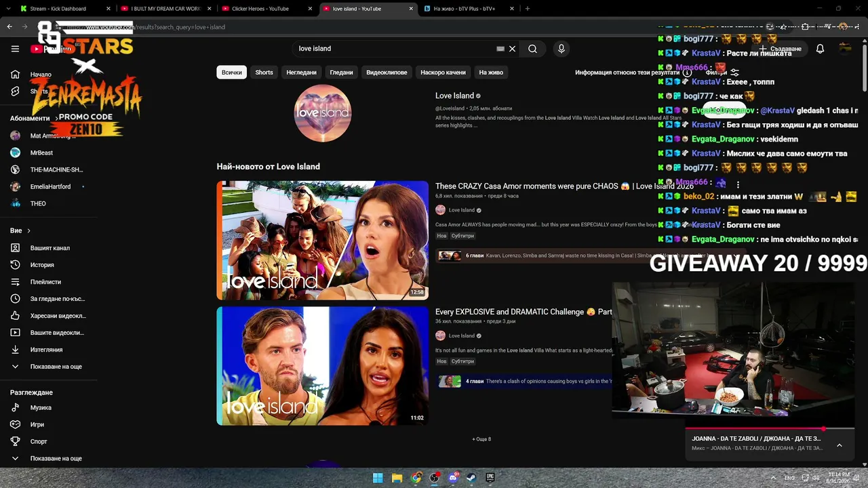Viewport: 868px width, 488px height.
Task: Select the Всички filter chip
Action: [231, 73]
